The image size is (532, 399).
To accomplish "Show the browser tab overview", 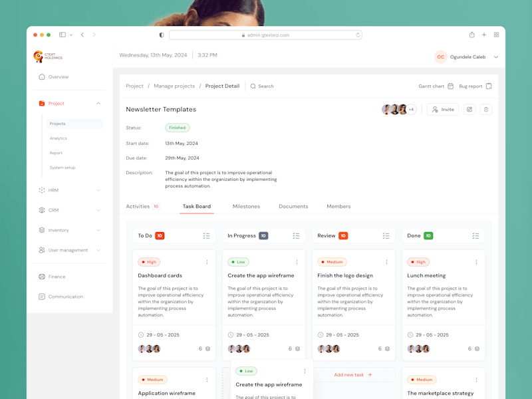I will pos(496,35).
